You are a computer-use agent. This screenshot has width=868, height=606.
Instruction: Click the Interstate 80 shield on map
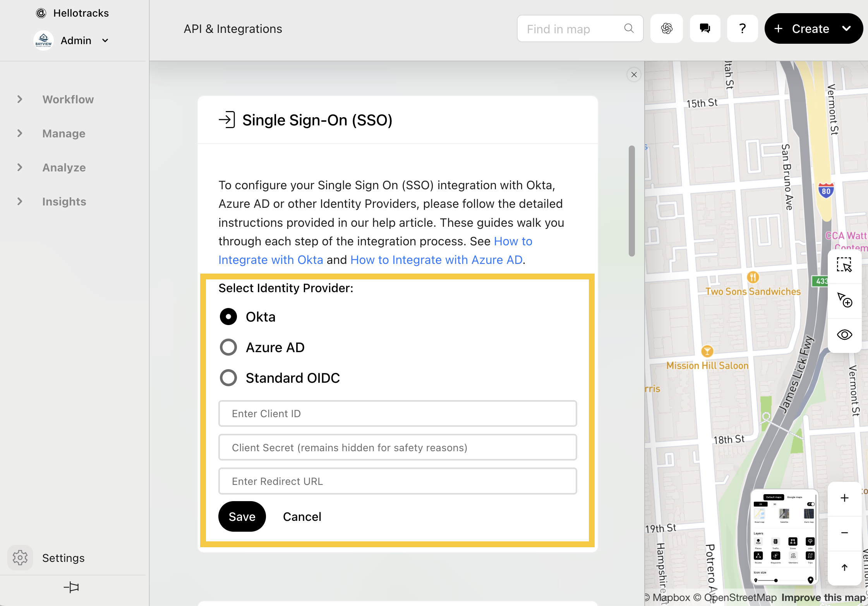coord(826,190)
